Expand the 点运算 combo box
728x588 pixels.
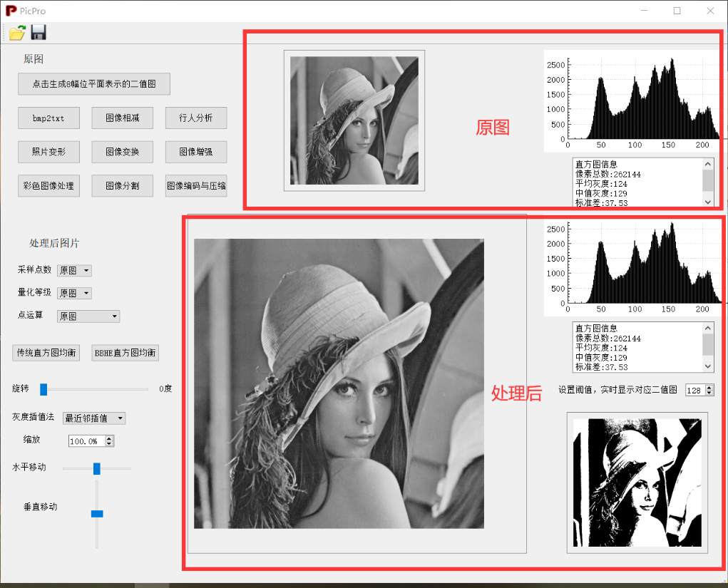(x=88, y=316)
